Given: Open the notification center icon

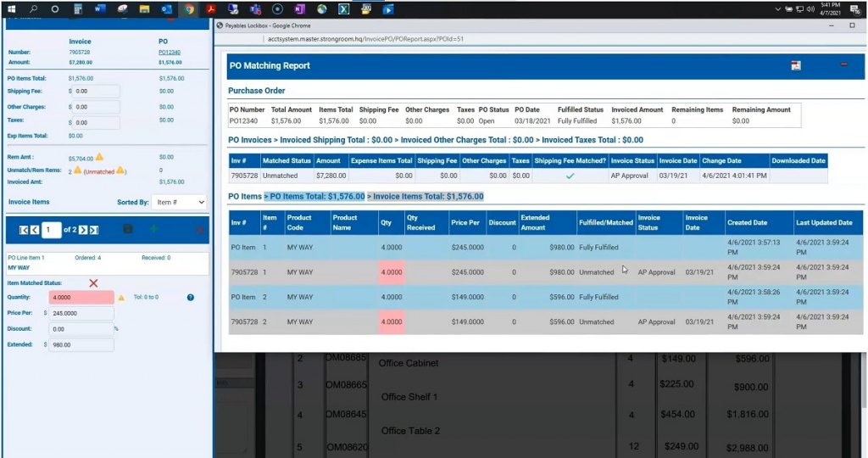Looking at the screenshot, I should [854, 8].
